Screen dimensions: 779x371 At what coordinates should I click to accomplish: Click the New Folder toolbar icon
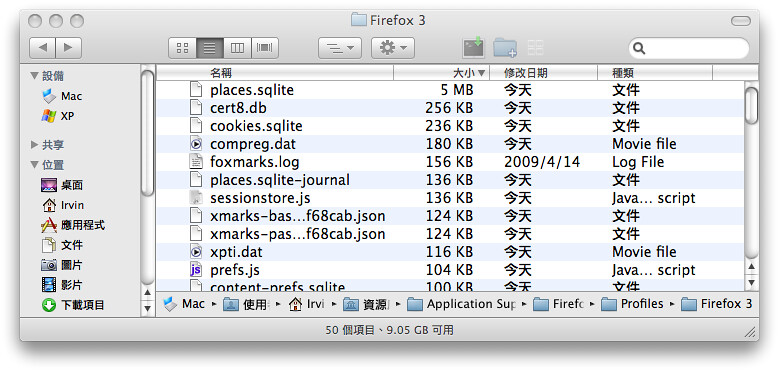point(505,48)
